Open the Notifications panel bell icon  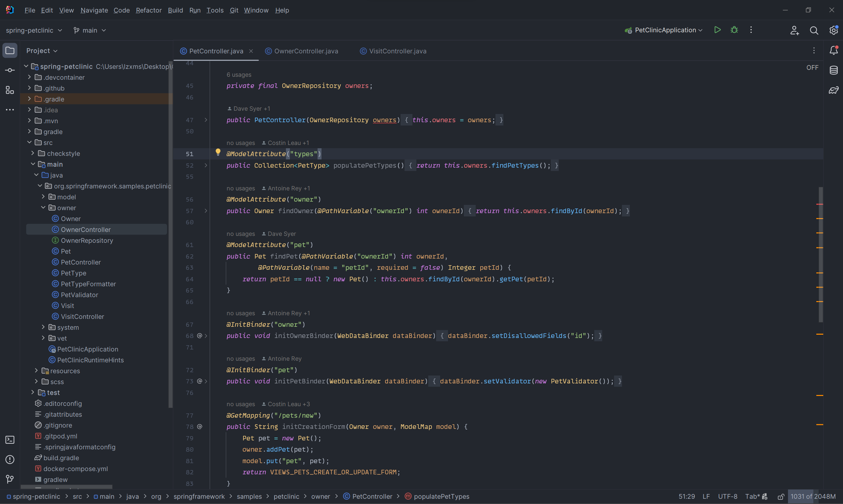[833, 51]
